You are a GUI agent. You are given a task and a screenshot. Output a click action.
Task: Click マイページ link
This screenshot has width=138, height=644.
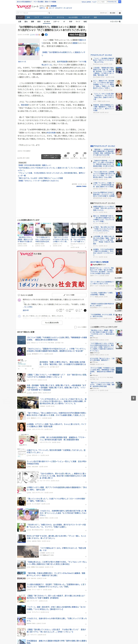click(103, 13)
